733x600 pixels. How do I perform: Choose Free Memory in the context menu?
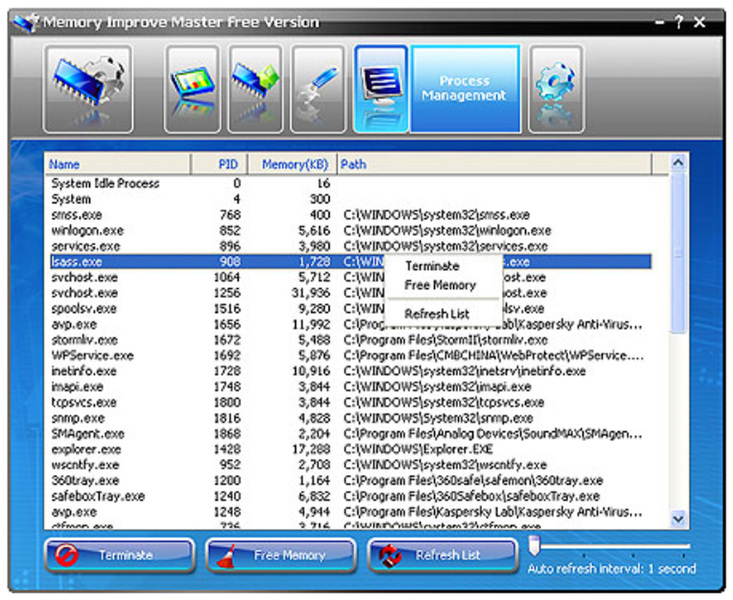440,285
